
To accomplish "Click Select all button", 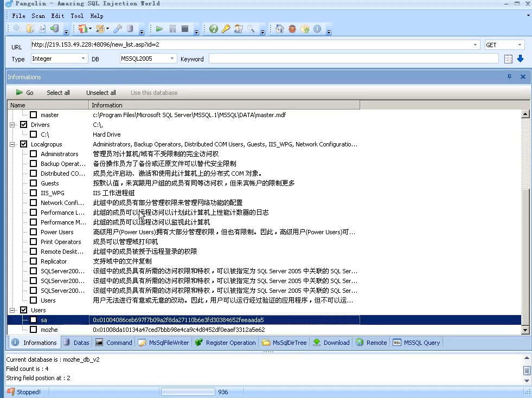I will pos(58,93).
